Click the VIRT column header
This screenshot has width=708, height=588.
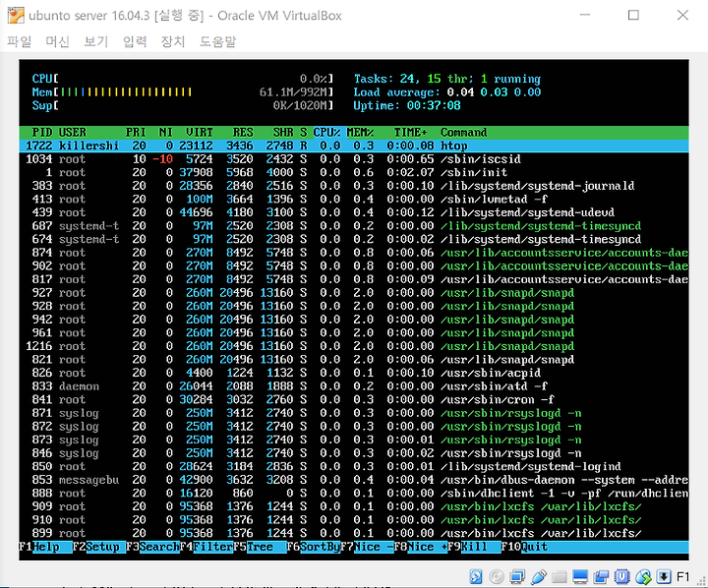pos(199,133)
